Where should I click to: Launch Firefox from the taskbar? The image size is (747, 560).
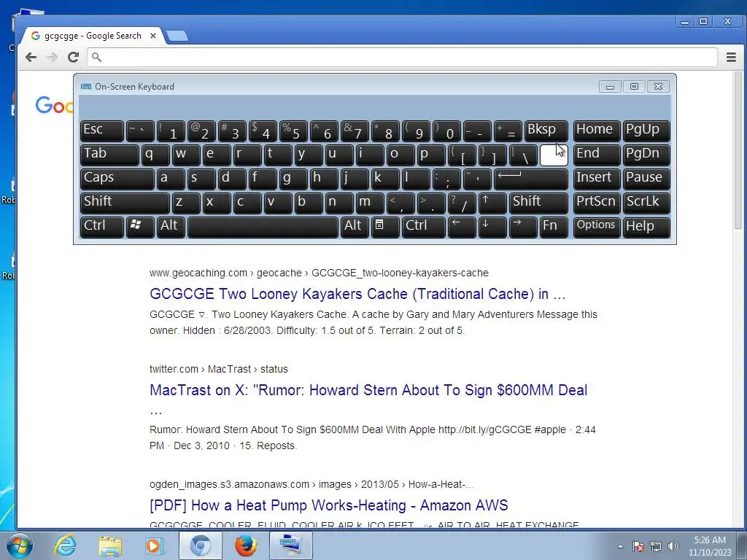coord(245,545)
